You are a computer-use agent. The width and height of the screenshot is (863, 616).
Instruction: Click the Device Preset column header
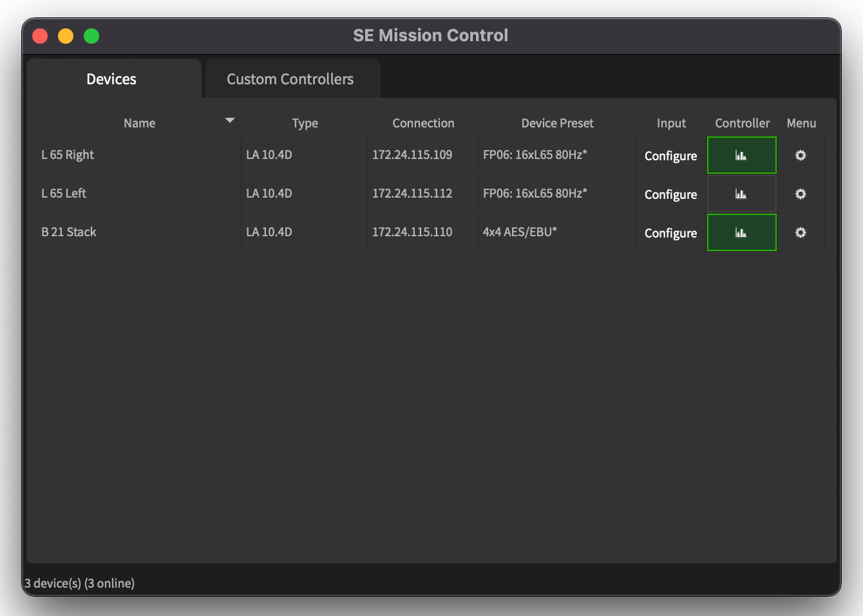(x=557, y=123)
